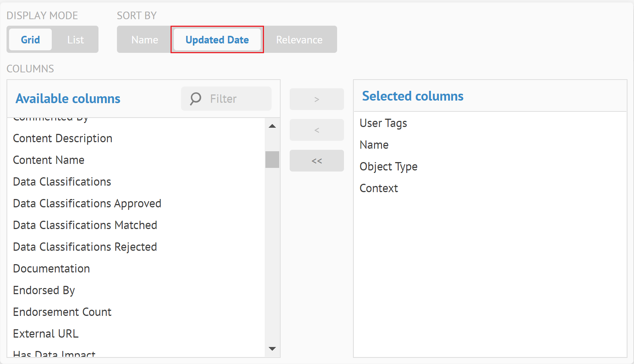This screenshot has width=634, height=364.
Task: Sort results by Relevance
Action: point(299,39)
